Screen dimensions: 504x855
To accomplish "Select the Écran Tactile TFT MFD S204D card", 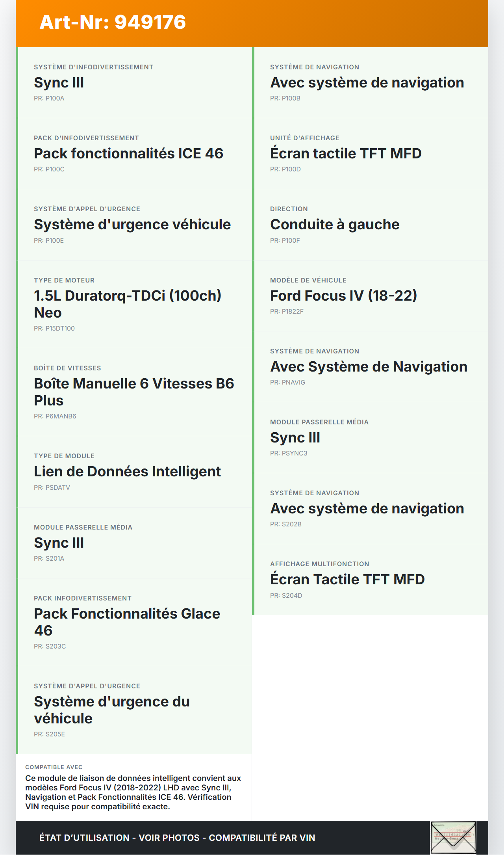I will pos(370,580).
